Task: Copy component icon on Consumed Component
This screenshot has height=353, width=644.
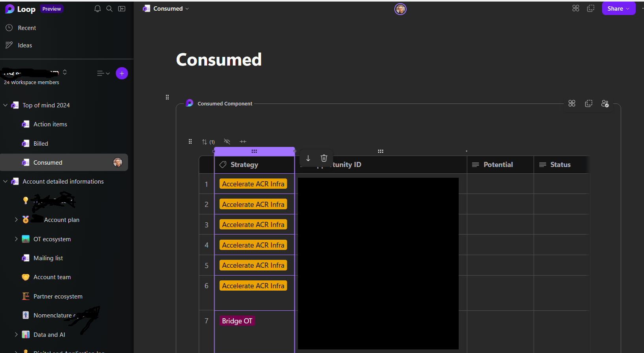Action: [x=589, y=103]
